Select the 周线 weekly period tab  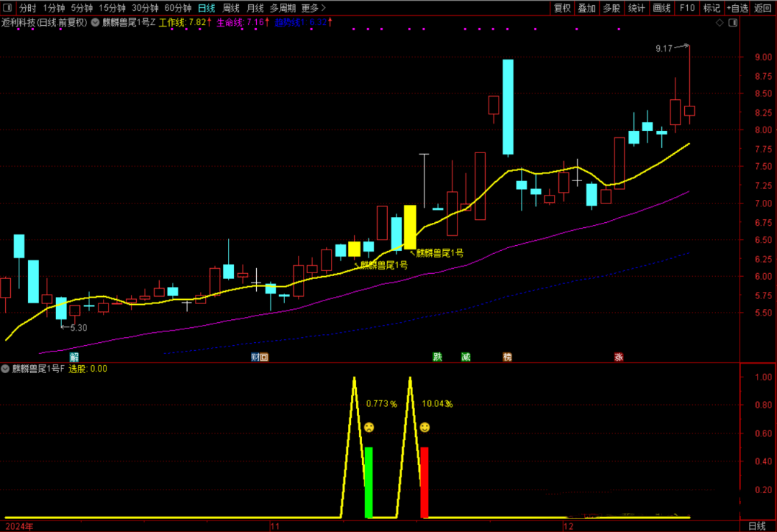pyautogui.click(x=231, y=9)
